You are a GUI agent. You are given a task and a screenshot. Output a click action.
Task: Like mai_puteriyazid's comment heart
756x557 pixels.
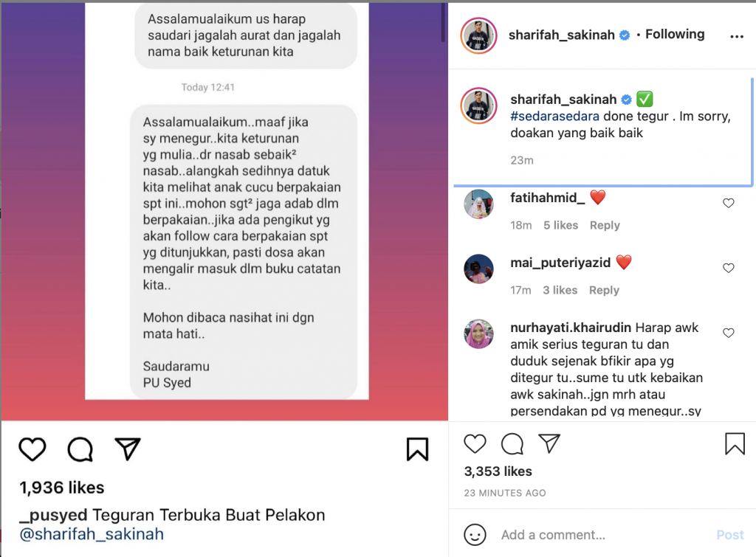pyautogui.click(x=729, y=268)
